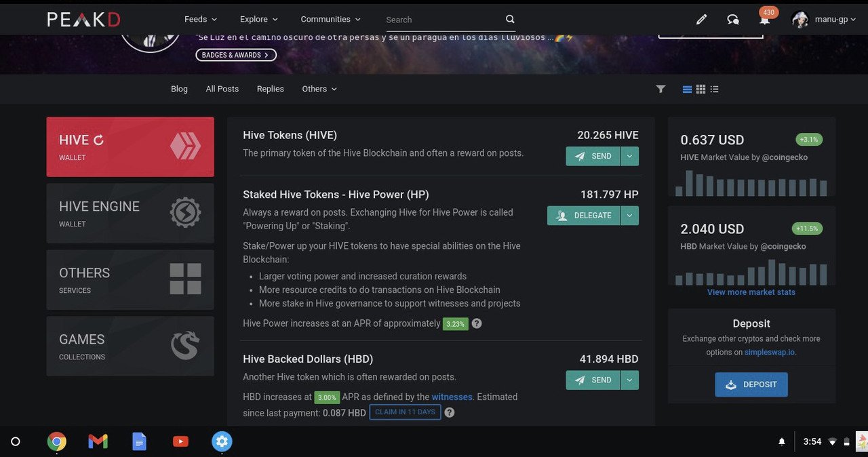The width and height of the screenshot is (868, 457).
Task: Open the chat messages icon
Action: (x=733, y=19)
